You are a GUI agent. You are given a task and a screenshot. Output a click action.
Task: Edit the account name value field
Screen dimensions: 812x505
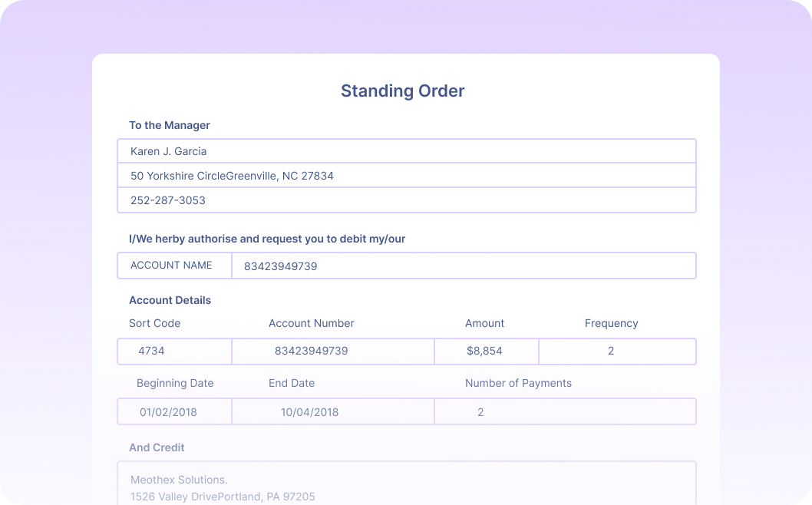coord(464,266)
